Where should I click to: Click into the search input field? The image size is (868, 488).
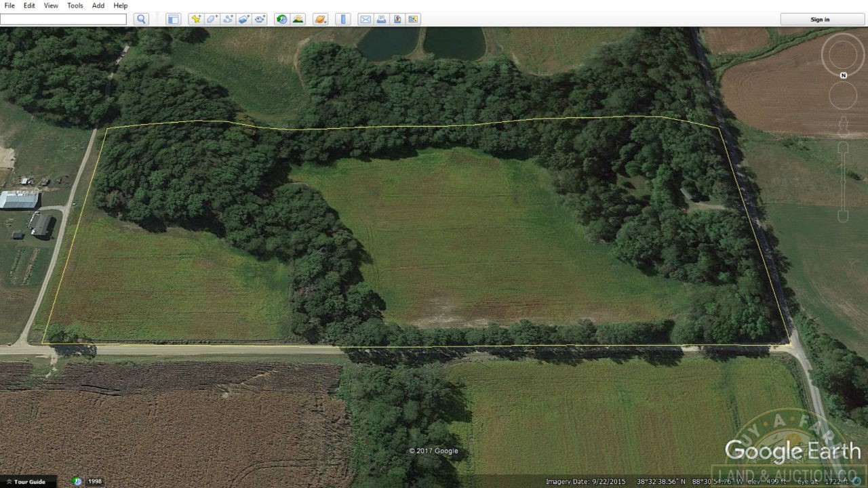(63, 19)
